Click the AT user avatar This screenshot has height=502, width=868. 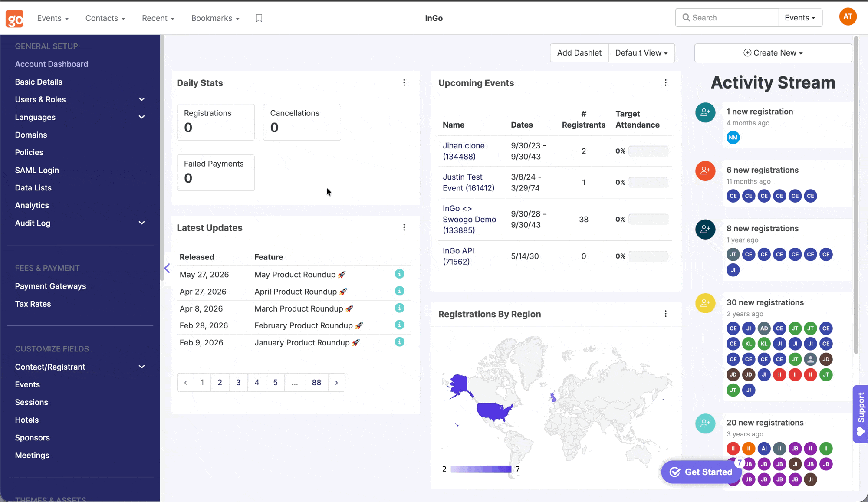(x=848, y=17)
